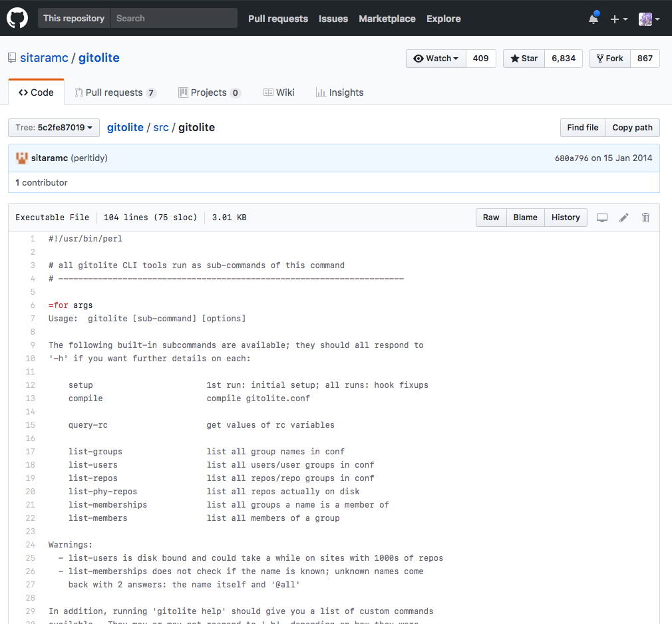Select line number 1

tap(33, 239)
